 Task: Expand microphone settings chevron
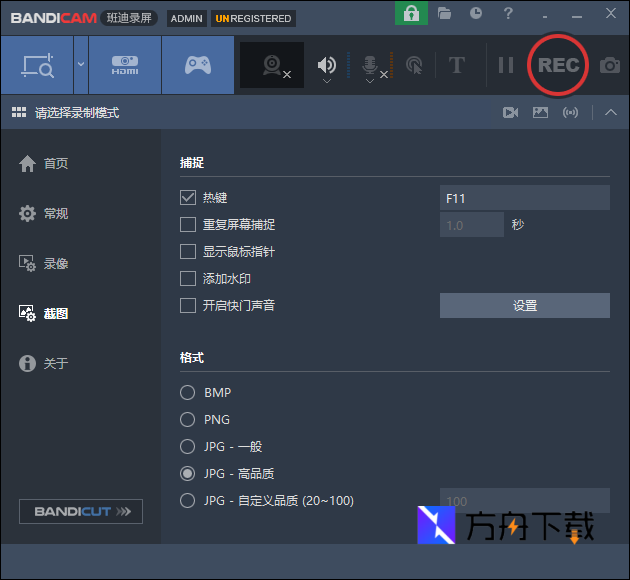click(x=370, y=81)
